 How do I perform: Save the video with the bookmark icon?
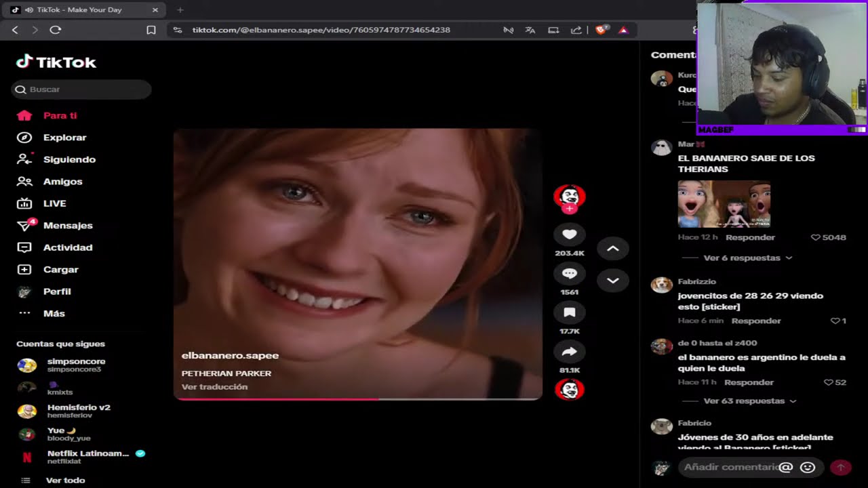[570, 312]
